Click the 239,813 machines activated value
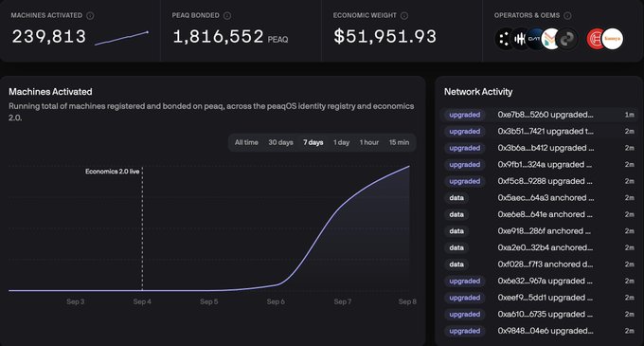Viewport: 644px width, 346px height. (x=49, y=37)
